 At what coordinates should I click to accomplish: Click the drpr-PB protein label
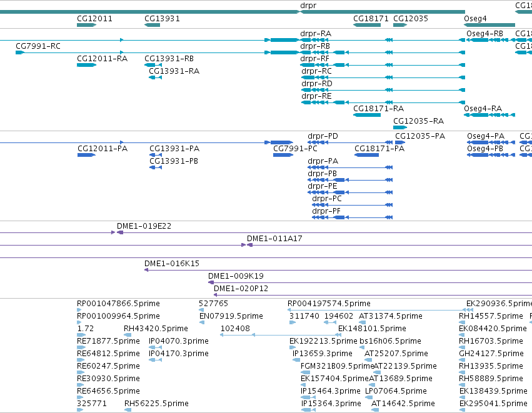click(322, 174)
